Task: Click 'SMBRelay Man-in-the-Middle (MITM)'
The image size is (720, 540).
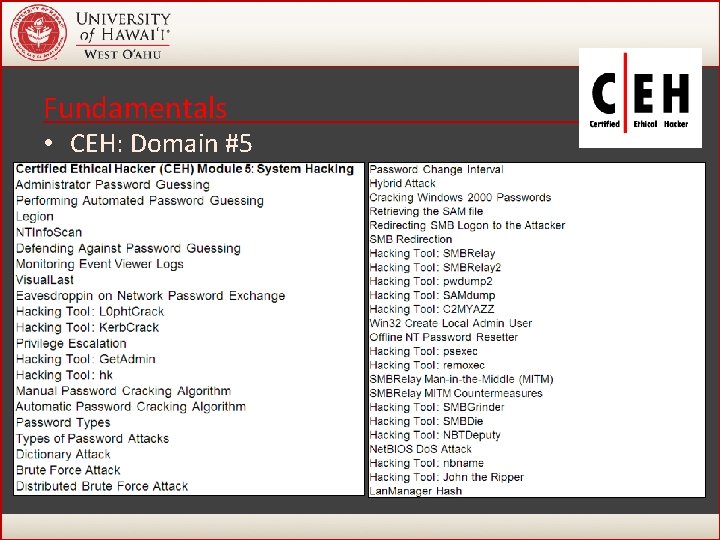Action: [x=461, y=379]
